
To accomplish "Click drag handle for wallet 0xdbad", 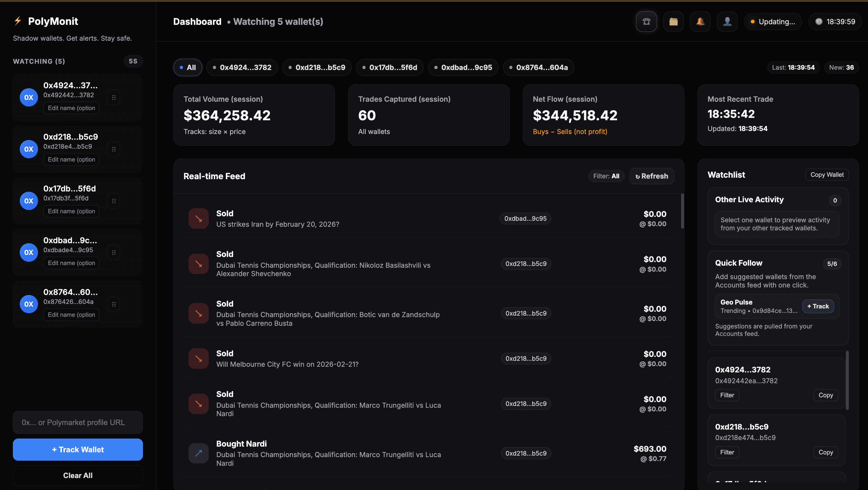I will 114,252.
